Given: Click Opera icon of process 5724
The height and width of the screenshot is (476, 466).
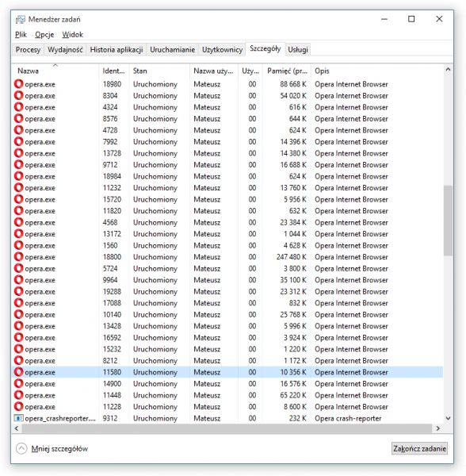Looking at the screenshot, I should point(19,269).
